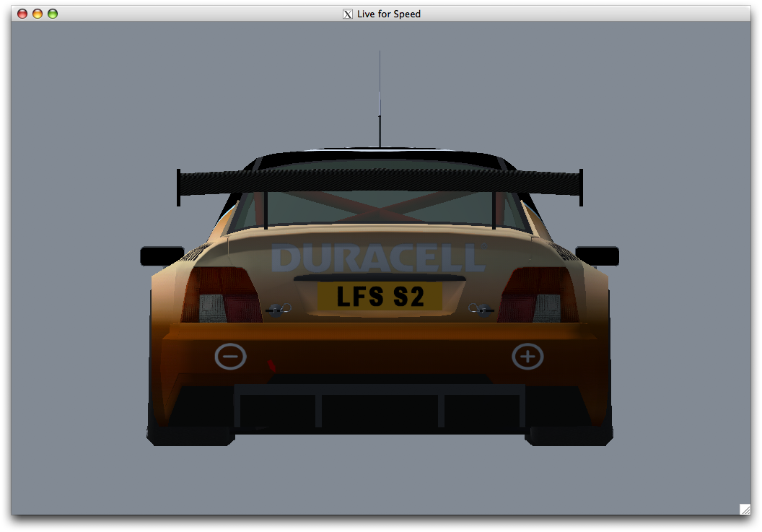Click the roof antenna
Image resolution: width=762 pixels, height=532 pixels.
coord(380,99)
